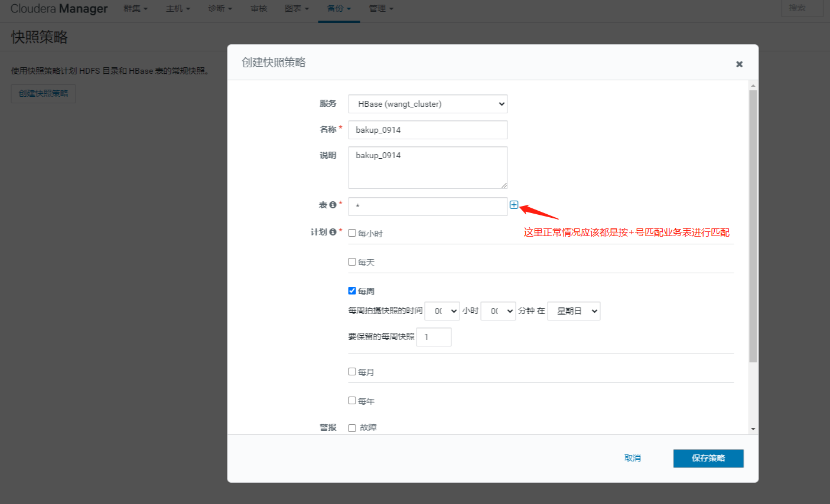Viewport: 830px width, 504px height.
Task: Enable the 每小时 schedule checkbox
Action: (x=352, y=233)
